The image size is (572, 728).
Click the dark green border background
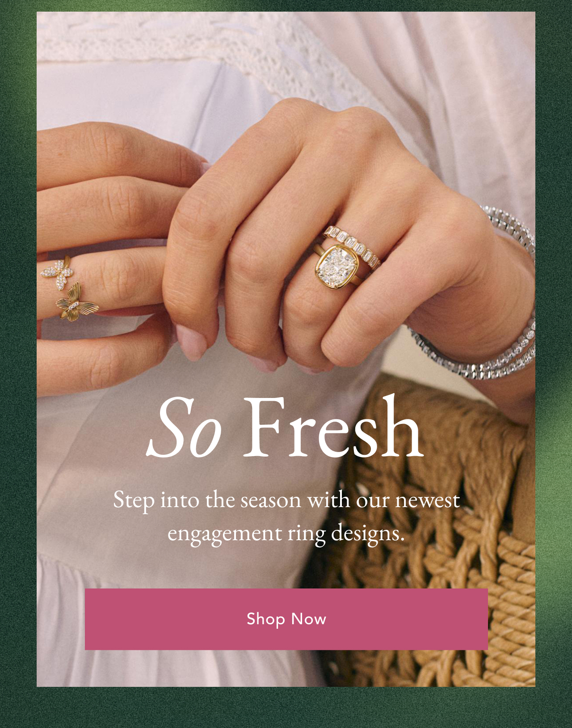(18, 358)
